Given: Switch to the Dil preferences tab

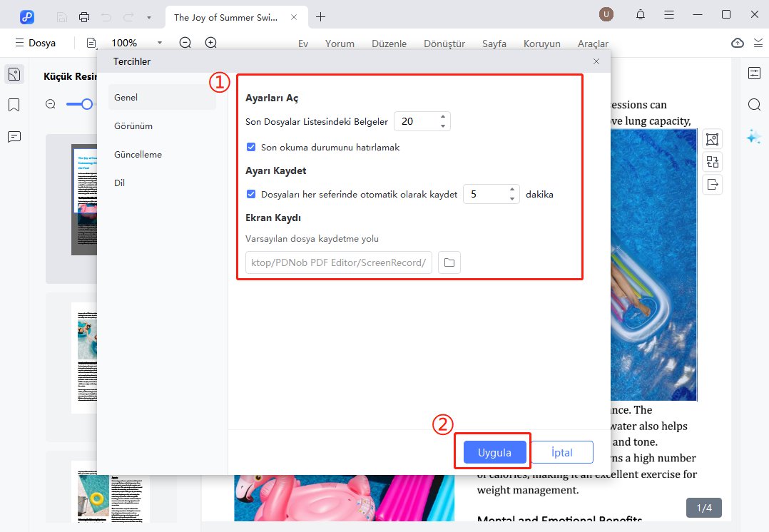Looking at the screenshot, I should (120, 183).
